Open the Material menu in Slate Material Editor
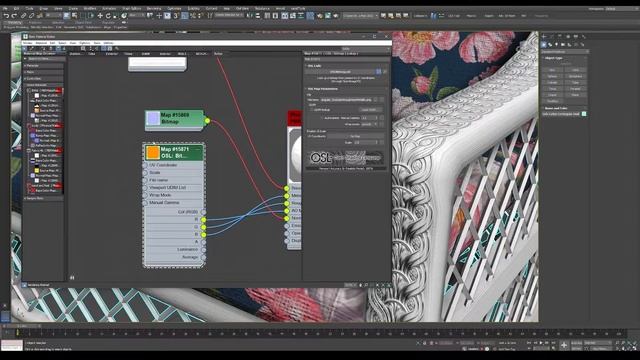The image size is (640, 360). click(x=41, y=43)
